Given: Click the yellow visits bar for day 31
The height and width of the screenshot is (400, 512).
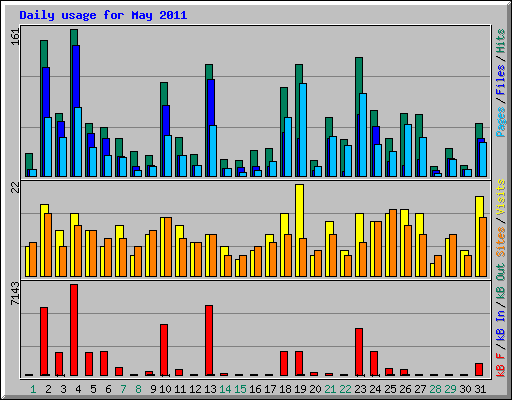Looking at the screenshot, I should point(479,207).
